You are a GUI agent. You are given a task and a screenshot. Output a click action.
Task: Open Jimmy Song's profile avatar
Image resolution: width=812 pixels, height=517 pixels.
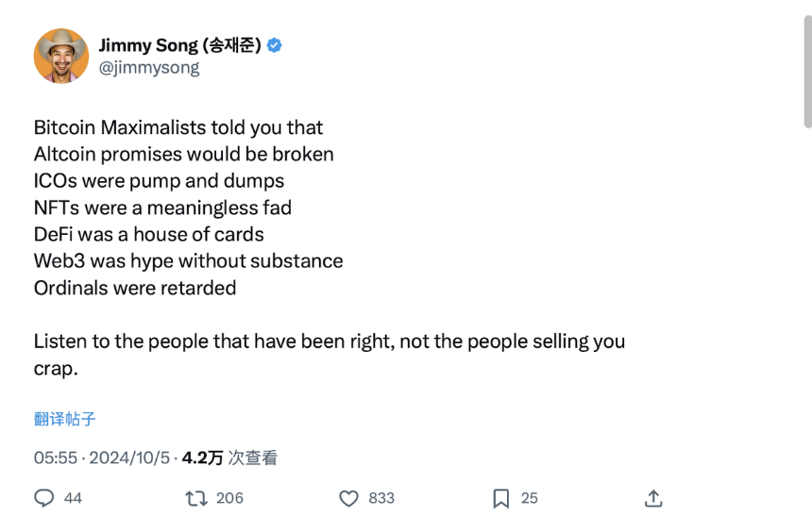[60, 56]
